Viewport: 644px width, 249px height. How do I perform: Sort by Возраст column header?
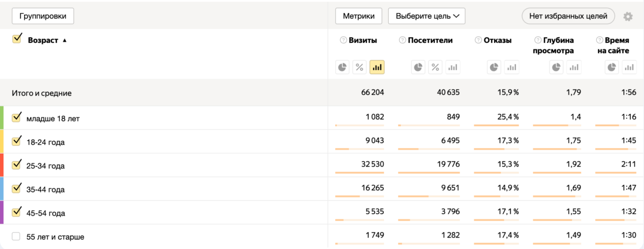click(43, 40)
